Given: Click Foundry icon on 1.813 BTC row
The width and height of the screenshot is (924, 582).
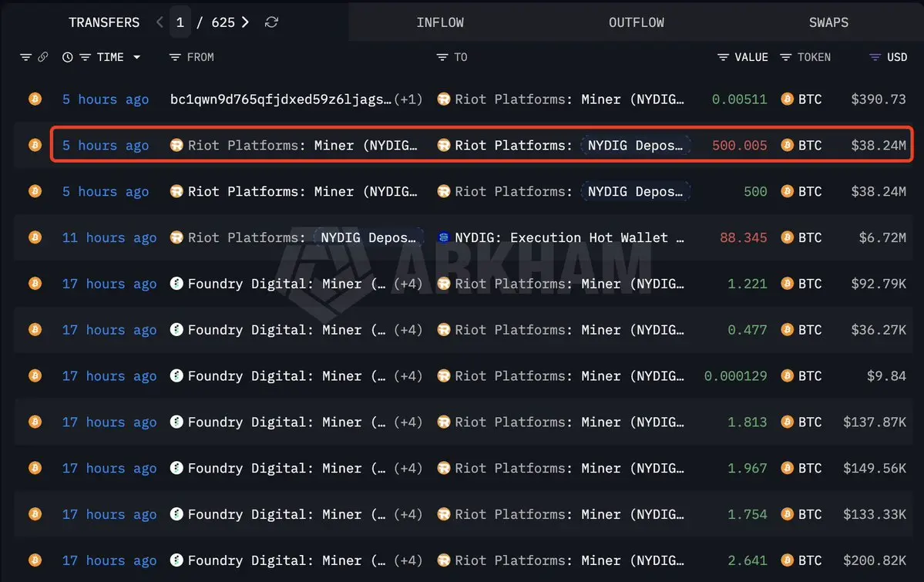Looking at the screenshot, I should (176, 422).
